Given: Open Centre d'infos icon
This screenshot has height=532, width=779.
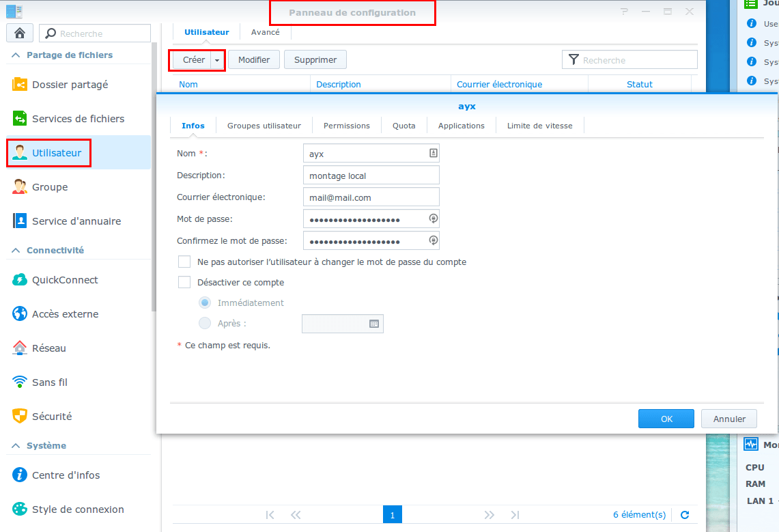Looking at the screenshot, I should tap(19, 475).
